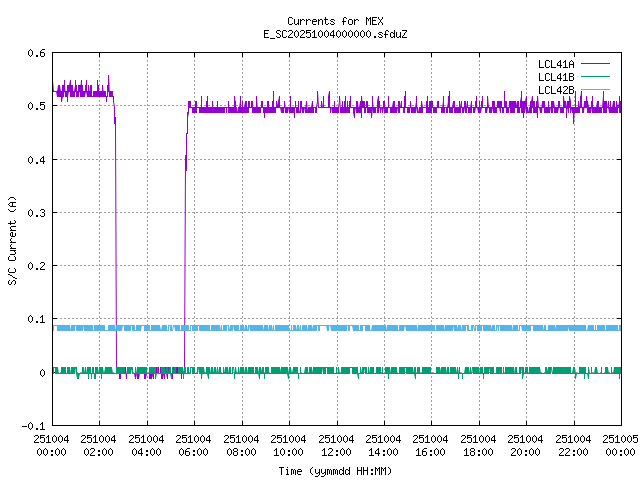The image size is (640, 480).
Task: Click the purple trace's falling edge near 02:45
Action: tap(116, 240)
